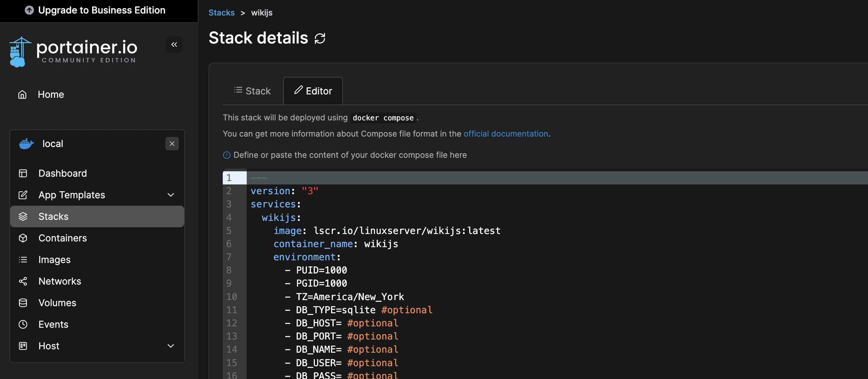This screenshot has width=868, height=379.
Task: Click the Stacks breadcrumb link
Action: click(221, 13)
